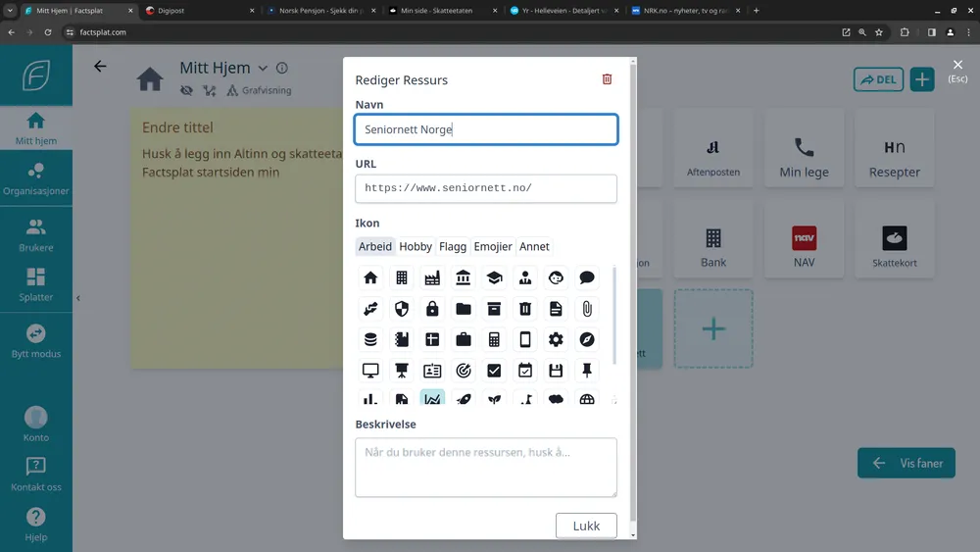Open the Emojier icon tab
The height and width of the screenshot is (552, 980).
click(x=493, y=247)
